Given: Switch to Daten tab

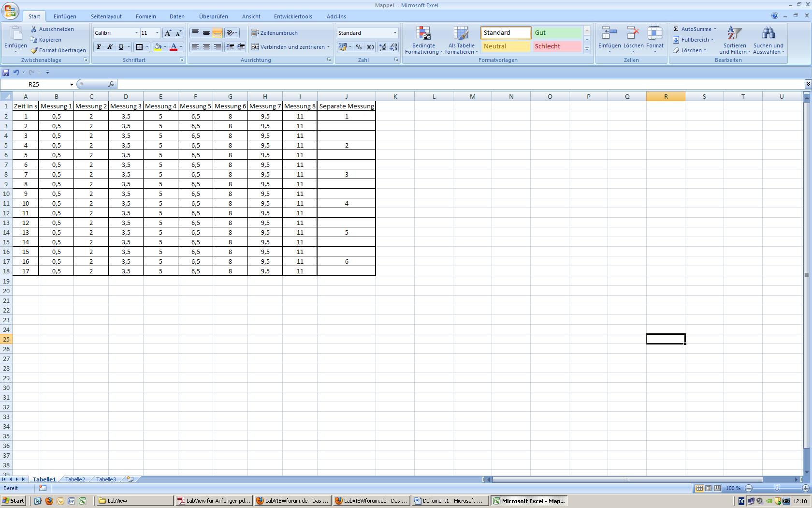Looking at the screenshot, I should pos(177,16).
